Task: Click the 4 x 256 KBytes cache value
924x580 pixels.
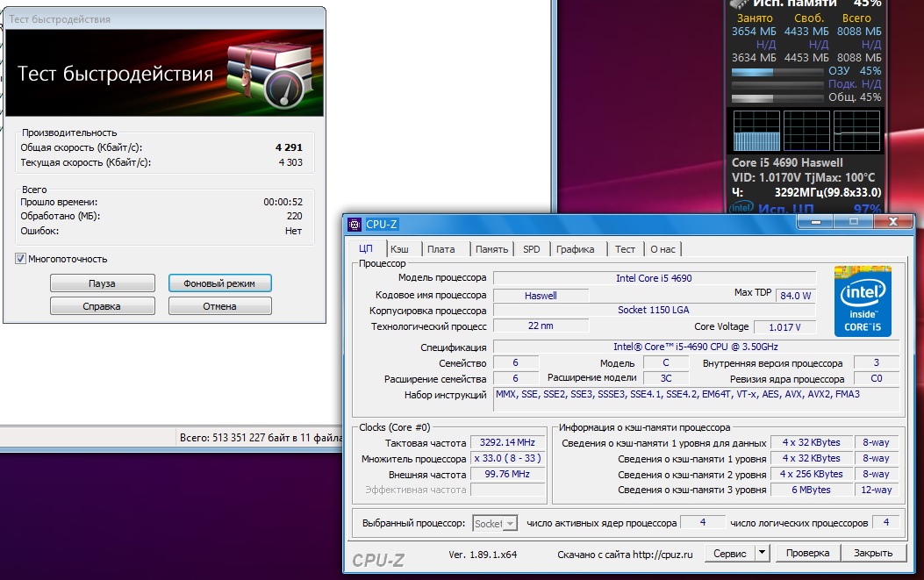Action: (811, 474)
